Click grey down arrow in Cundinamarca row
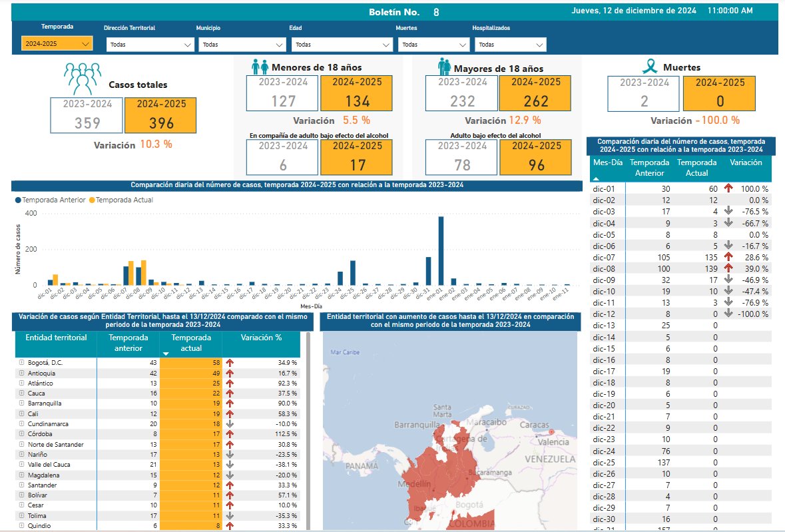Screen dimensions: 785x532 click(x=230, y=423)
